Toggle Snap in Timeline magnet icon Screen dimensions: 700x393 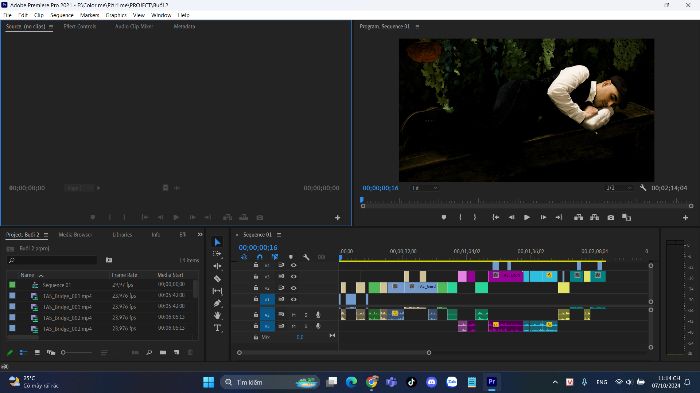[259, 257]
